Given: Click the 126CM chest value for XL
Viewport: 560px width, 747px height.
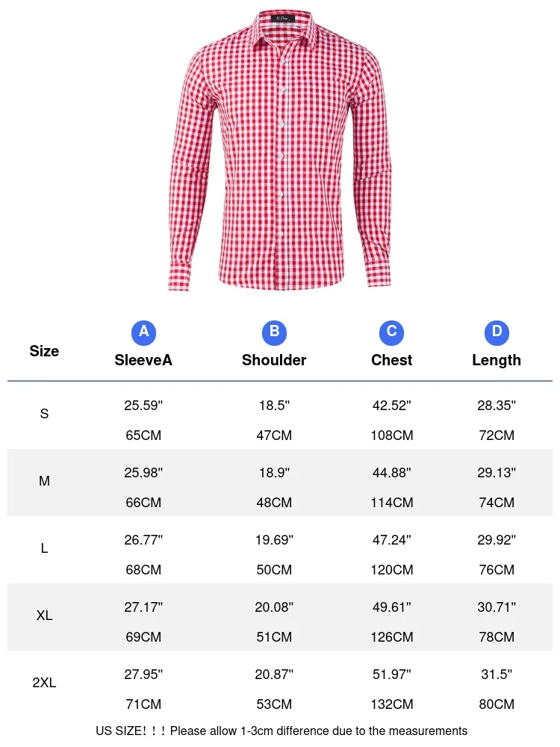Looking at the screenshot, I should click(391, 637).
